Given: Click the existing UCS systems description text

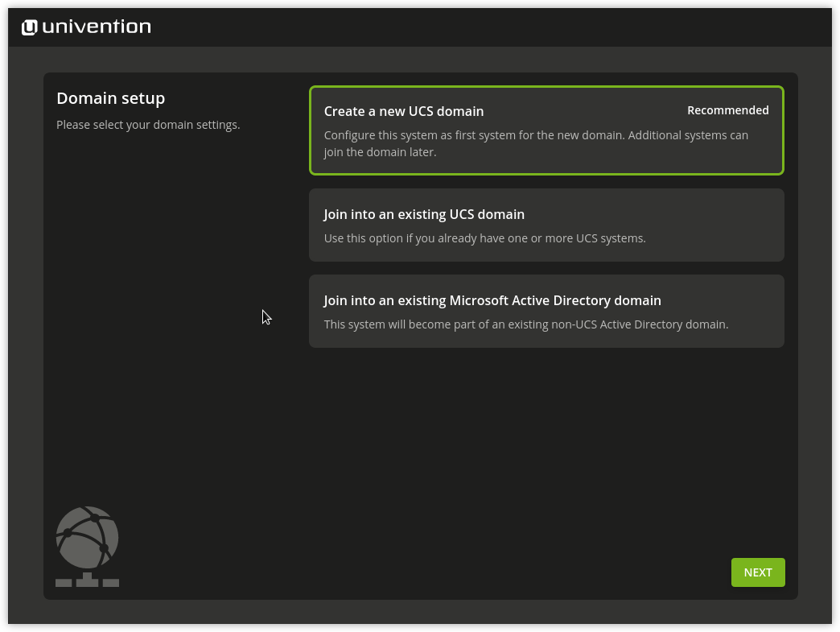Looking at the screenshot, I should [x=485, y=238].
